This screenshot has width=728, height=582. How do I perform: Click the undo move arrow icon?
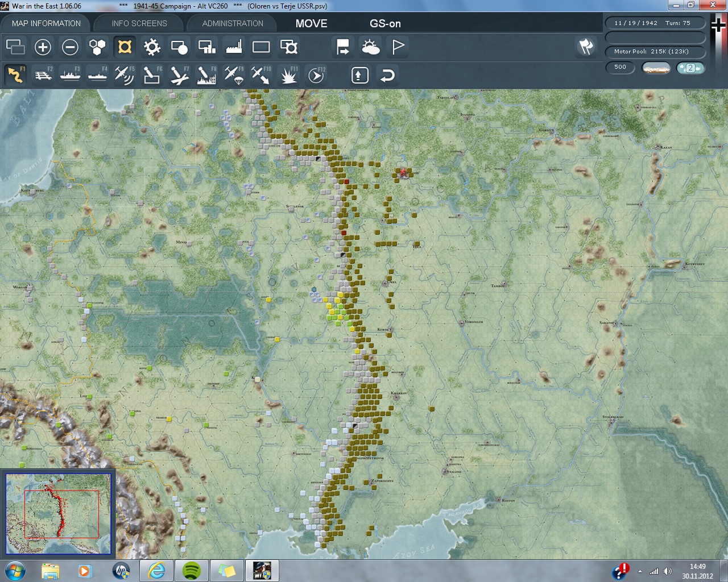387,76
